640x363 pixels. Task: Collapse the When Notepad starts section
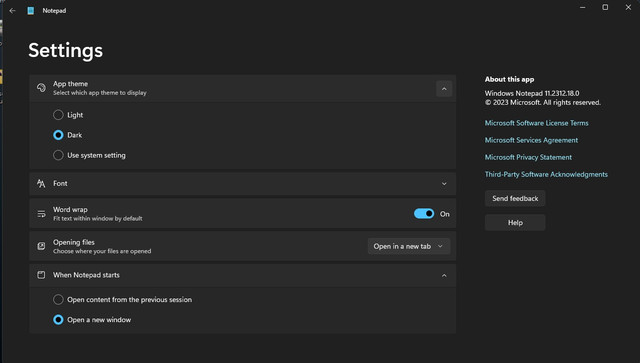point(444,276)
